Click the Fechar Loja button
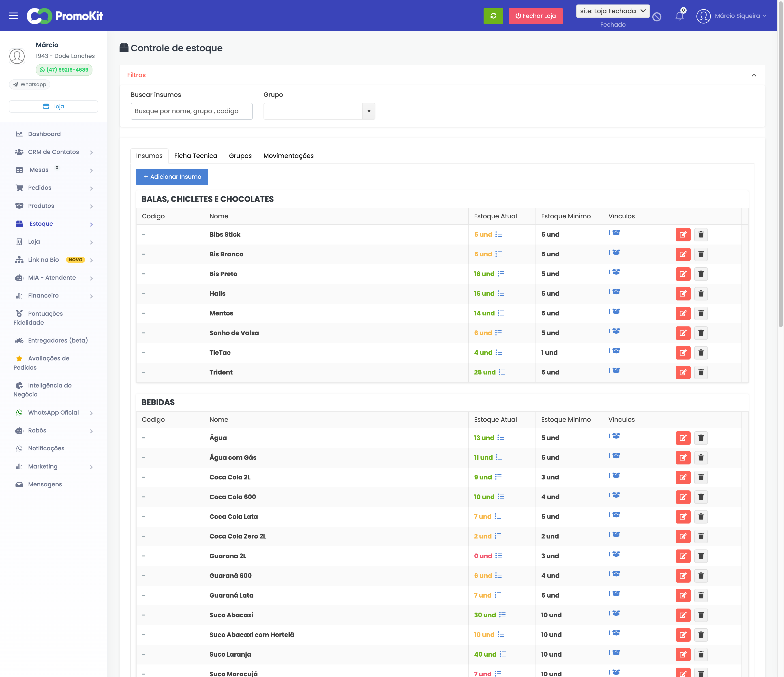 [x=536, y=16]
